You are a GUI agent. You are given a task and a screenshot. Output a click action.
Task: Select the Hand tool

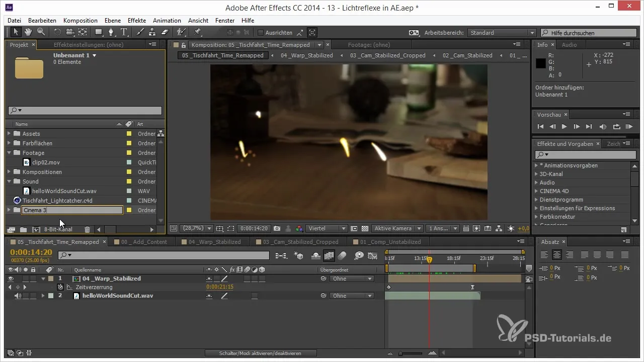click(28, 32)
